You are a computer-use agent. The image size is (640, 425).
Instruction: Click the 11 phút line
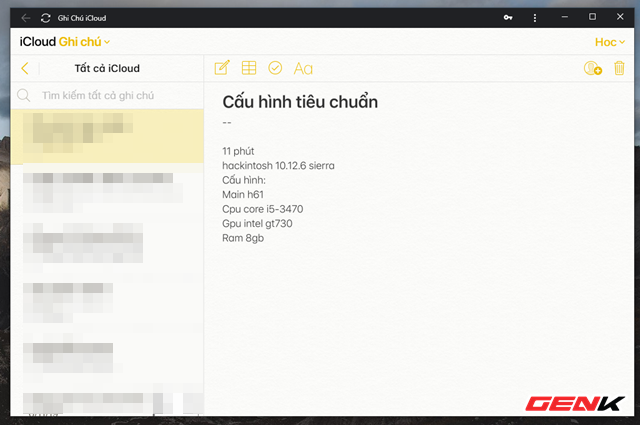pos(238,151)
